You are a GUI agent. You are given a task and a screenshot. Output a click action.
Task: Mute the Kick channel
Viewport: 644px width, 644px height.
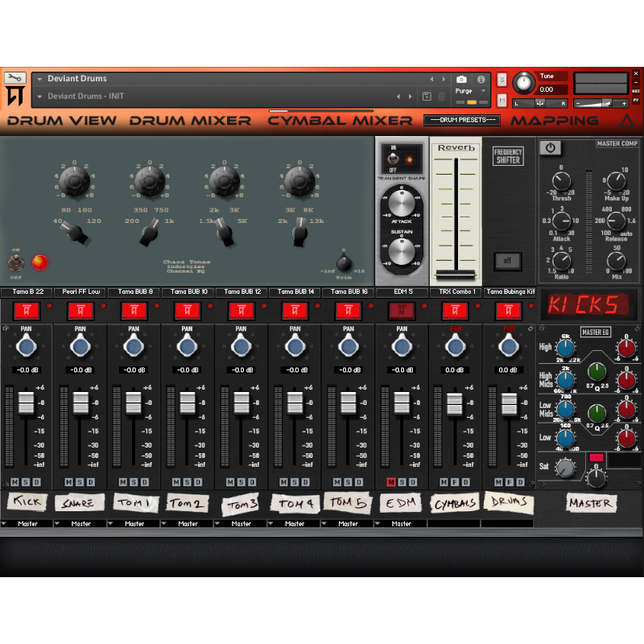(x=14, y=481)
